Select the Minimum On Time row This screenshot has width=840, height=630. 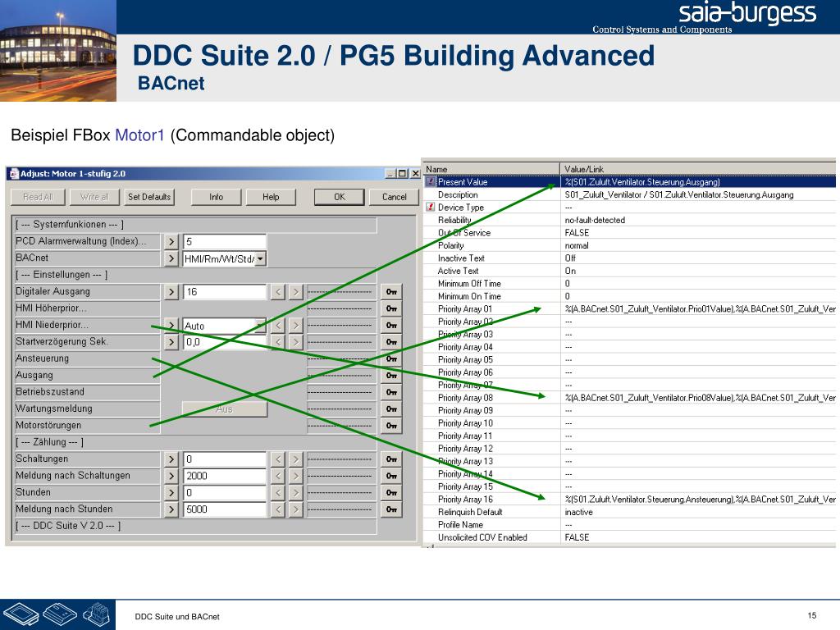click(x=629, y=295)
